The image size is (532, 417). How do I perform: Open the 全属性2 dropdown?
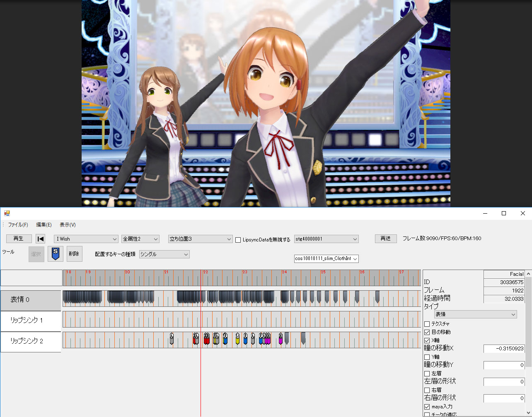click(140, 239)
